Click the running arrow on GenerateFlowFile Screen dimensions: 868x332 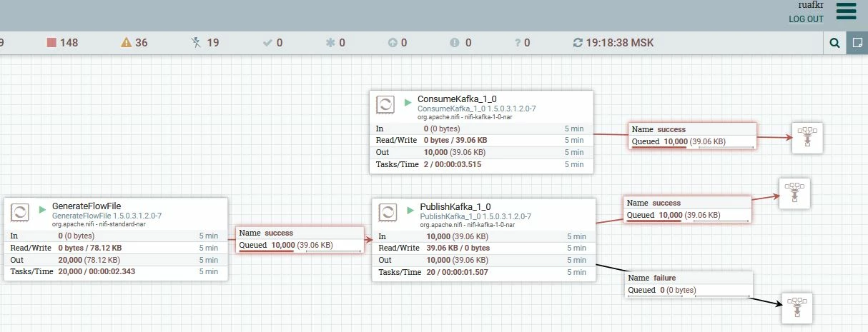pos(42,209)
